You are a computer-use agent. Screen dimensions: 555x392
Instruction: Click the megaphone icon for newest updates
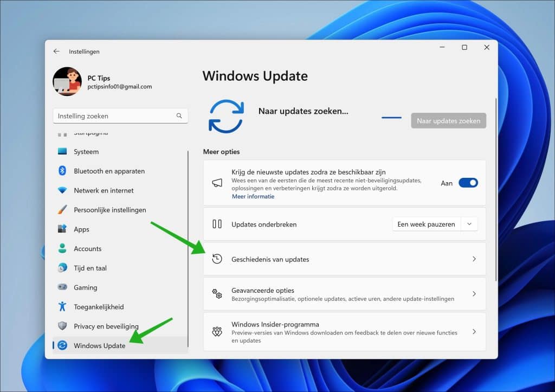(x=217, y=183)
